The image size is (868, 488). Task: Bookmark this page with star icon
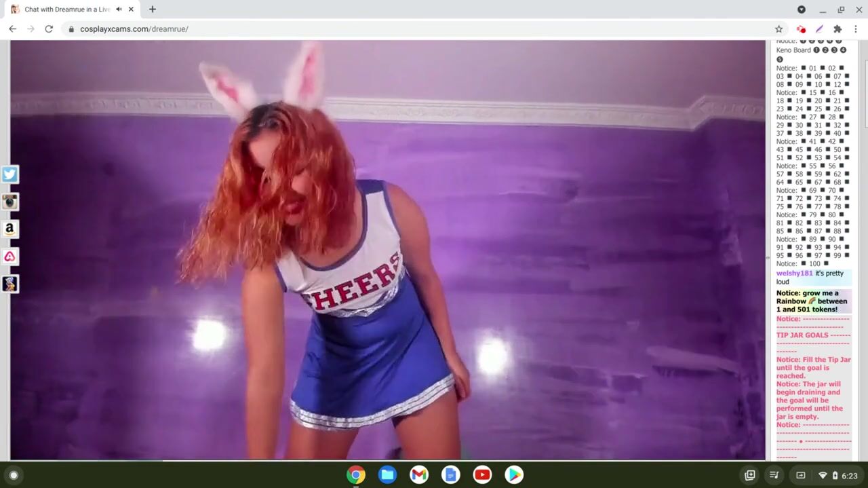point(778,29)
